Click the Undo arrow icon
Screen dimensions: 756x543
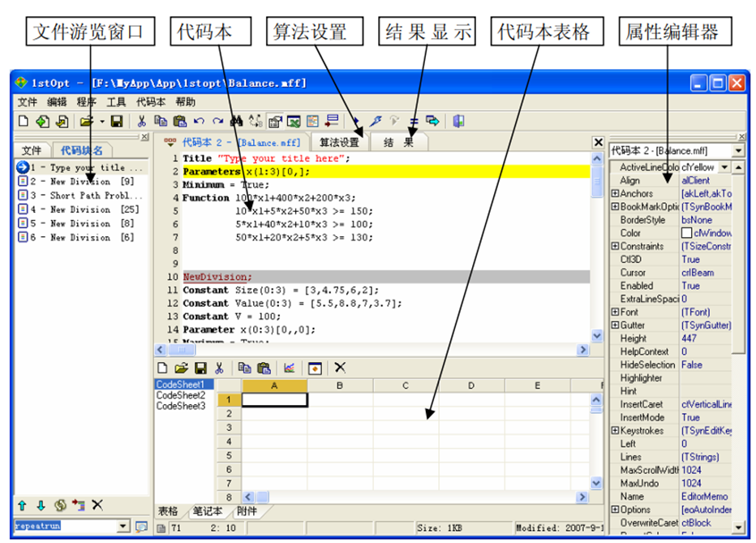click(199, 121)
